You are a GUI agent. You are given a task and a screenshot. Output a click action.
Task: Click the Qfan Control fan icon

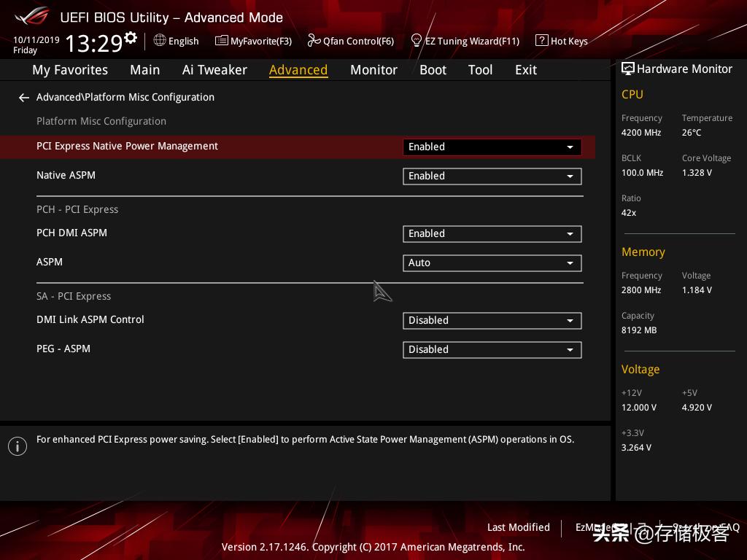(x=314, y=41)
